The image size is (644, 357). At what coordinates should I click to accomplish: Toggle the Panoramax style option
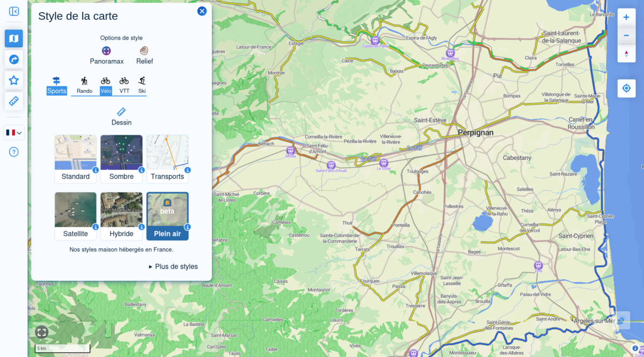pos(107,55)
